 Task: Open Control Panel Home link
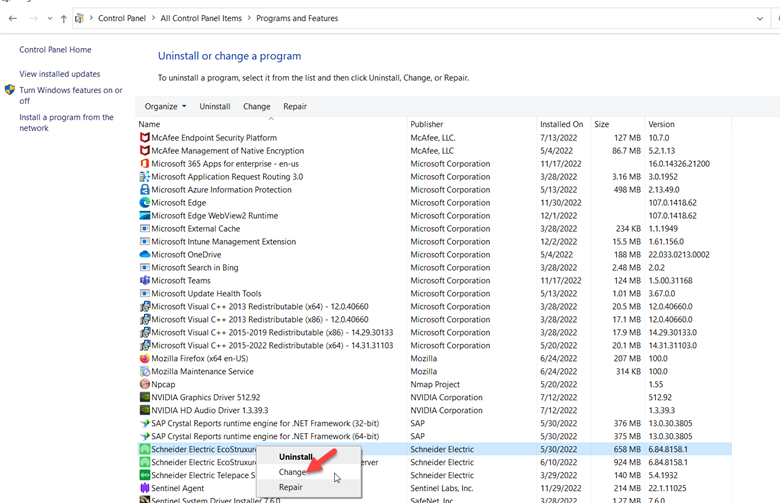(55, 50)
